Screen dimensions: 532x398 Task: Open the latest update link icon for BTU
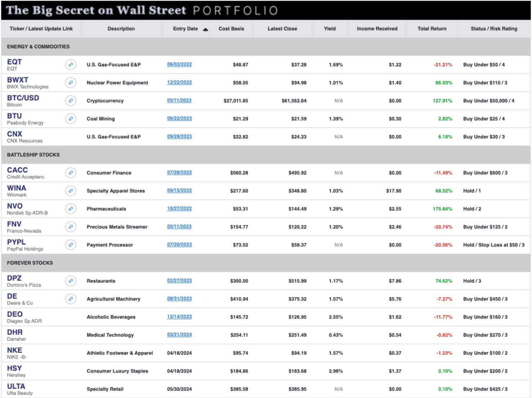click(x=71, y=119)
